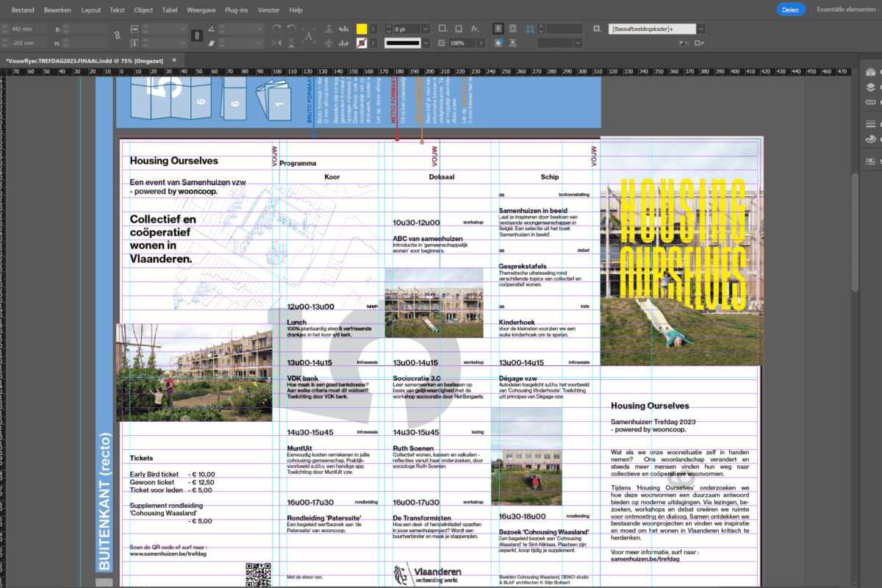
Task: Open the Layers panel icon
Action: [871, 87]
